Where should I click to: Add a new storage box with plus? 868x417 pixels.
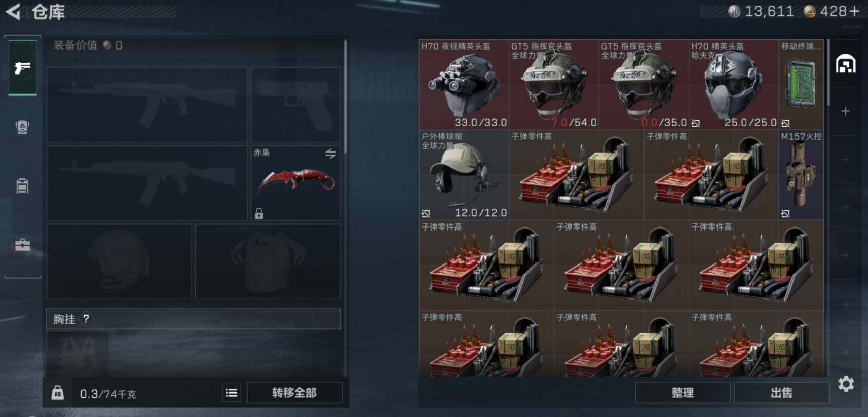[845, 111]
